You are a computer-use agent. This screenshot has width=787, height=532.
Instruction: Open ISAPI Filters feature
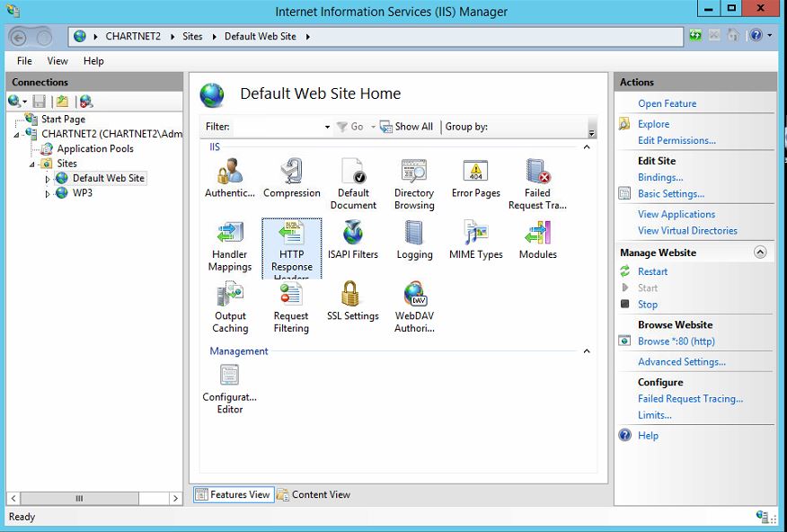(353, 241)
